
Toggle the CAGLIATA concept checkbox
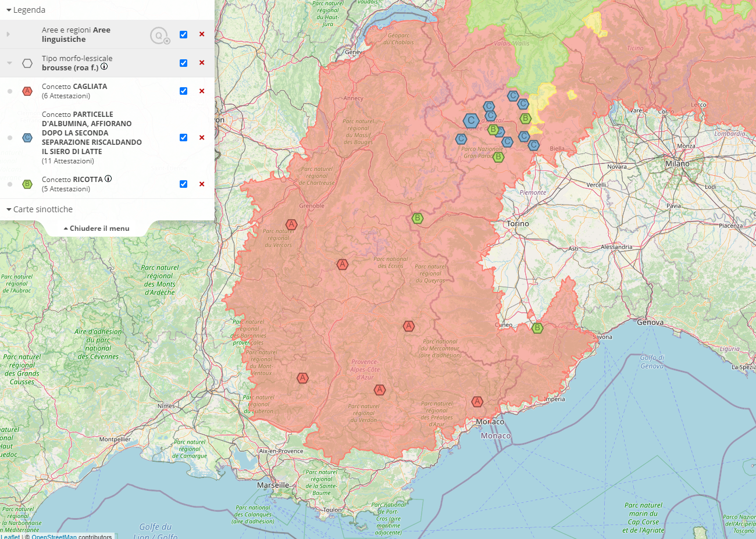183,91
